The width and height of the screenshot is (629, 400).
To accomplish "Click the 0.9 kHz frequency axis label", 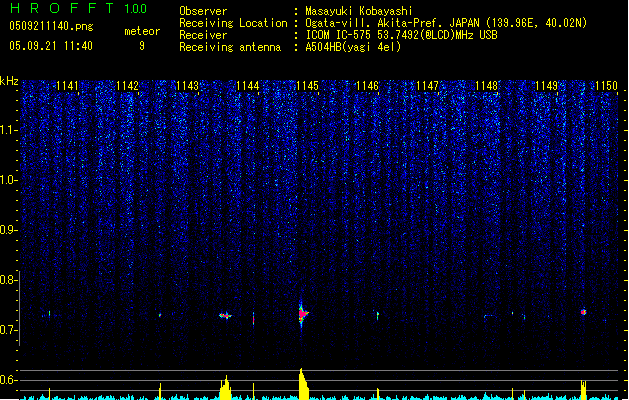I will click(x=9, y=230).
